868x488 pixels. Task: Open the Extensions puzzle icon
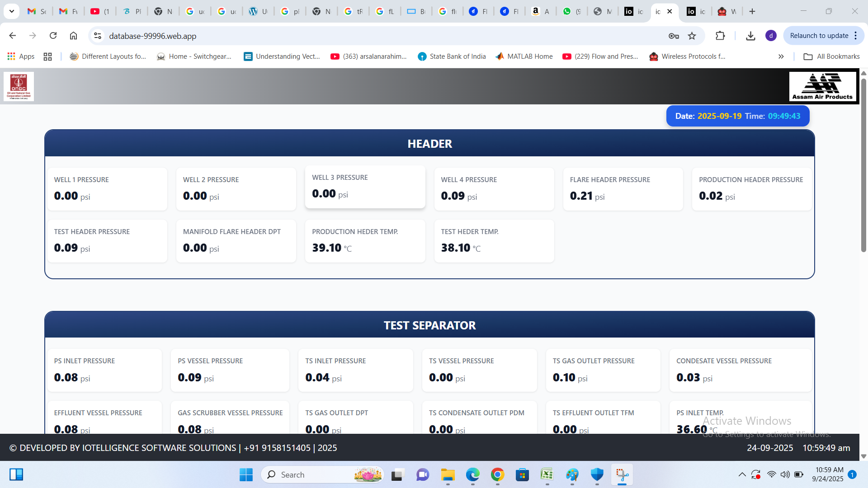pyautogui.click(x=720, y=36)
